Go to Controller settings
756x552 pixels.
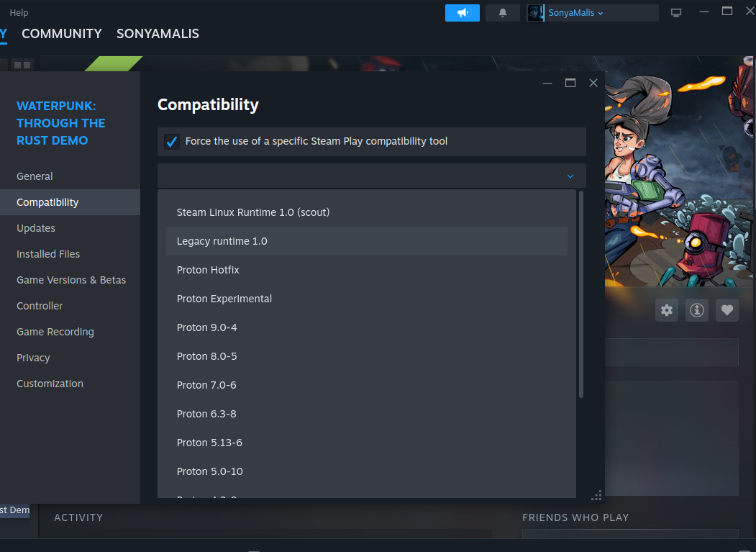click(x=70, y=306)
